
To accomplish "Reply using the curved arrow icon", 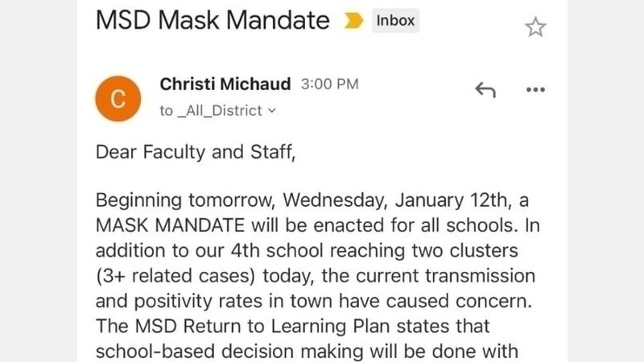I will pos(485,89).
